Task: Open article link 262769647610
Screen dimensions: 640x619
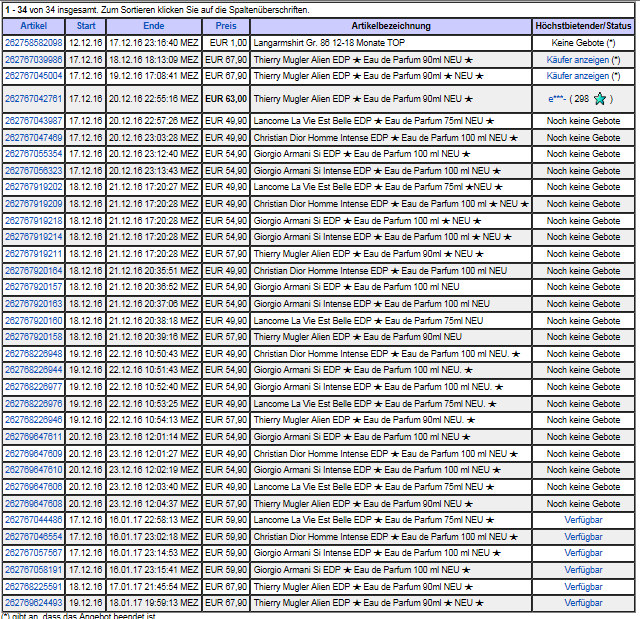Action: (x=33, y=470)
